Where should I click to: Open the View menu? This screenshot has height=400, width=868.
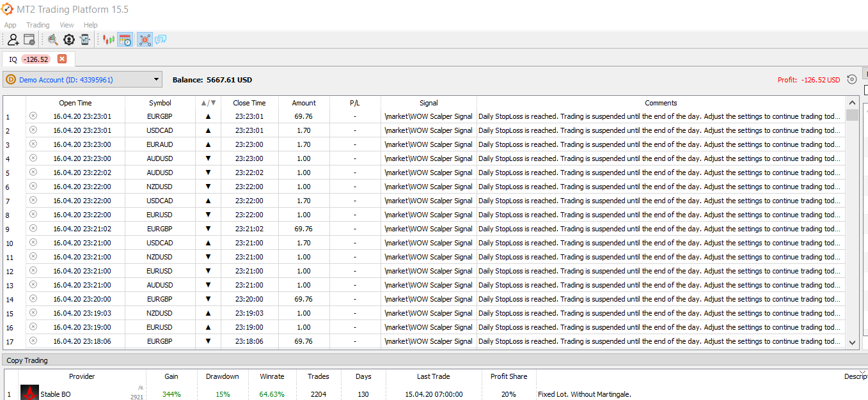tap(67, 25)
